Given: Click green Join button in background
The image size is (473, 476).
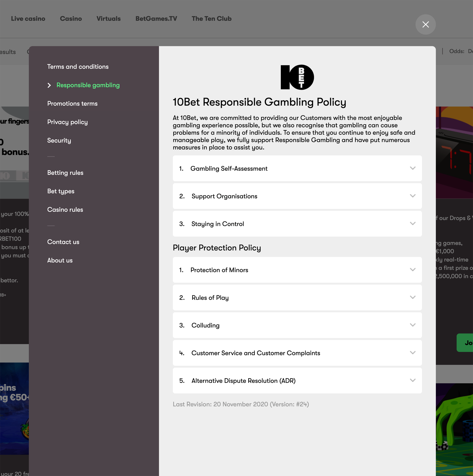Looking at the screenshot, I should (465, 343).
